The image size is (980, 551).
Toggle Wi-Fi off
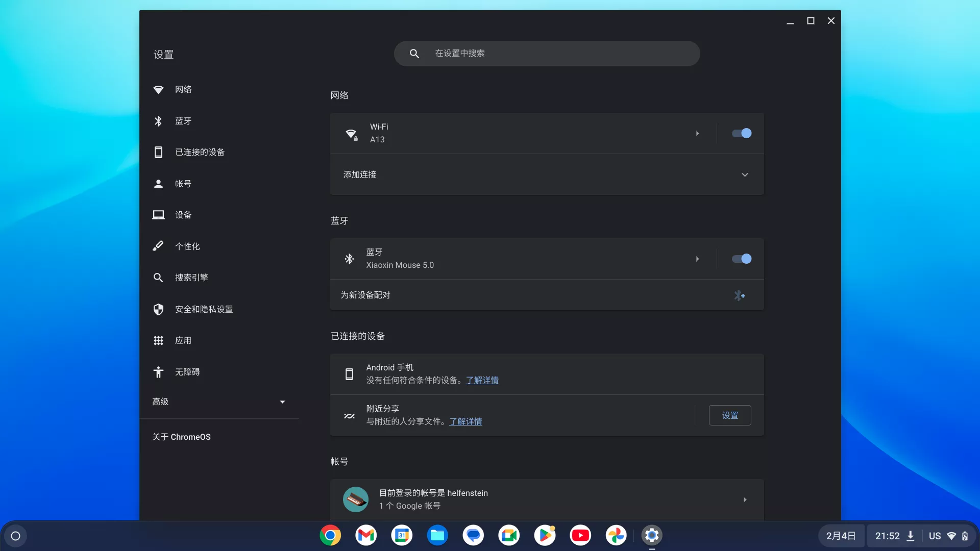pos(741,133)
